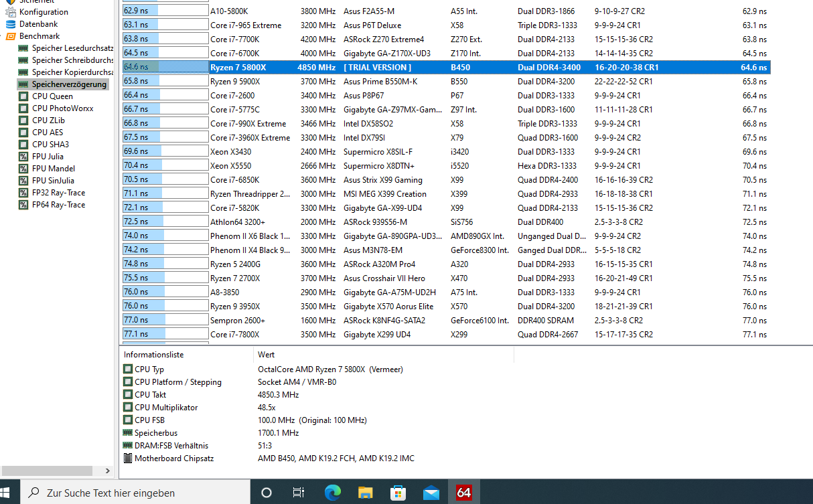
Task: Click the right scroll arrow of tree panel
Action: pyautogui.click(x=108, y=471)
